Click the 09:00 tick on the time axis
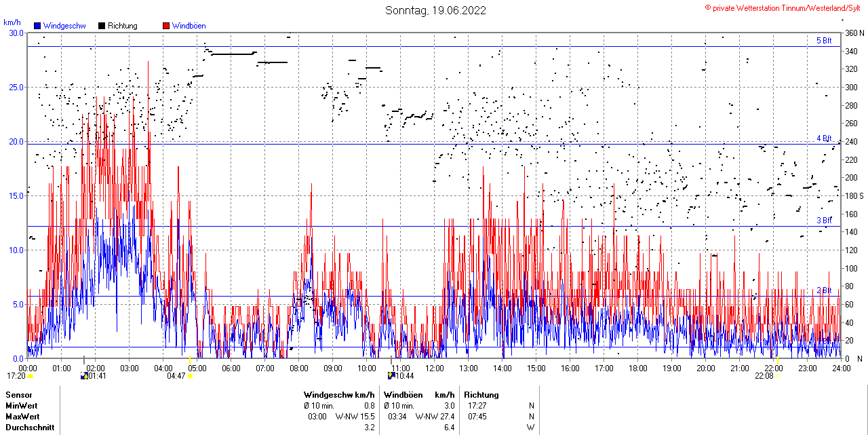Screen dimensions: 868x435 pyautogui.click(x=333, y=368)
